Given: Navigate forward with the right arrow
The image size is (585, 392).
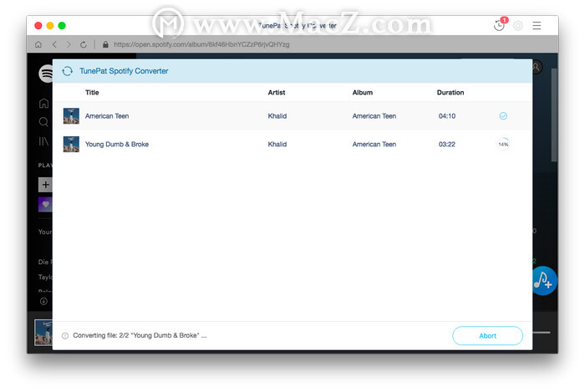Looking at the screenshot, I should coord(69,44).
